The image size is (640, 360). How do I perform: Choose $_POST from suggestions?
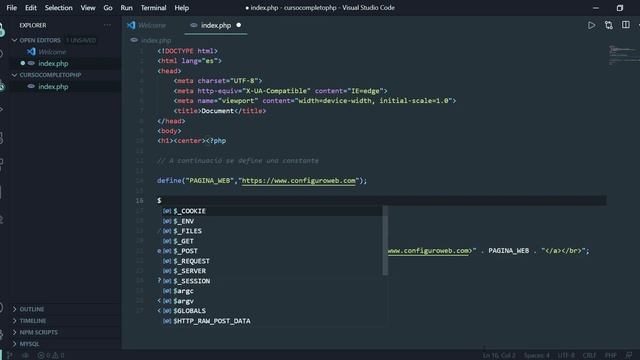pos(272,251)
